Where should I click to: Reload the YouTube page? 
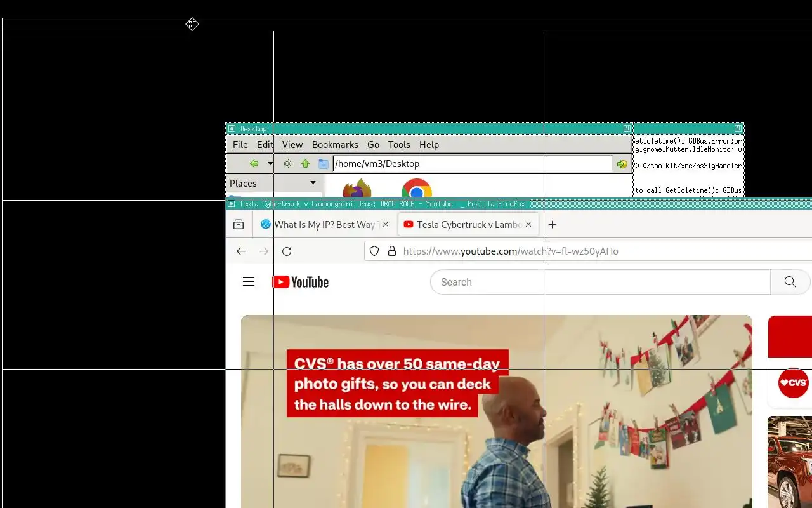[287, 251]
